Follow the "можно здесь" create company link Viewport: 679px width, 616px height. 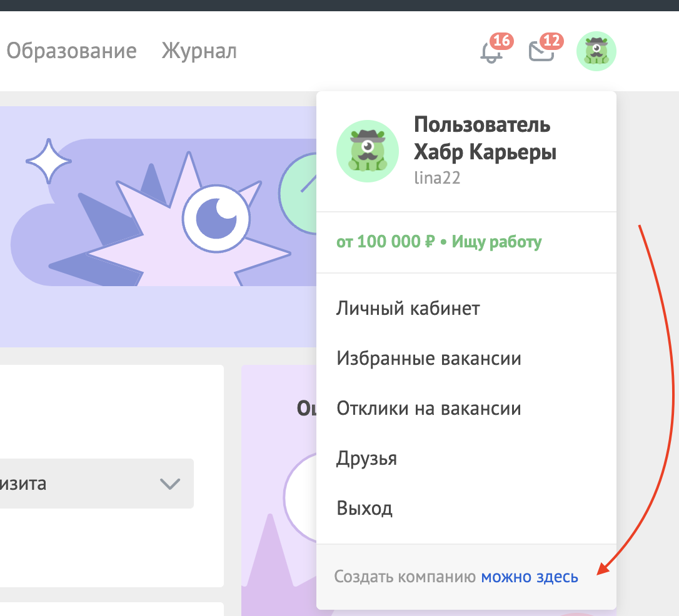(529, 577)
